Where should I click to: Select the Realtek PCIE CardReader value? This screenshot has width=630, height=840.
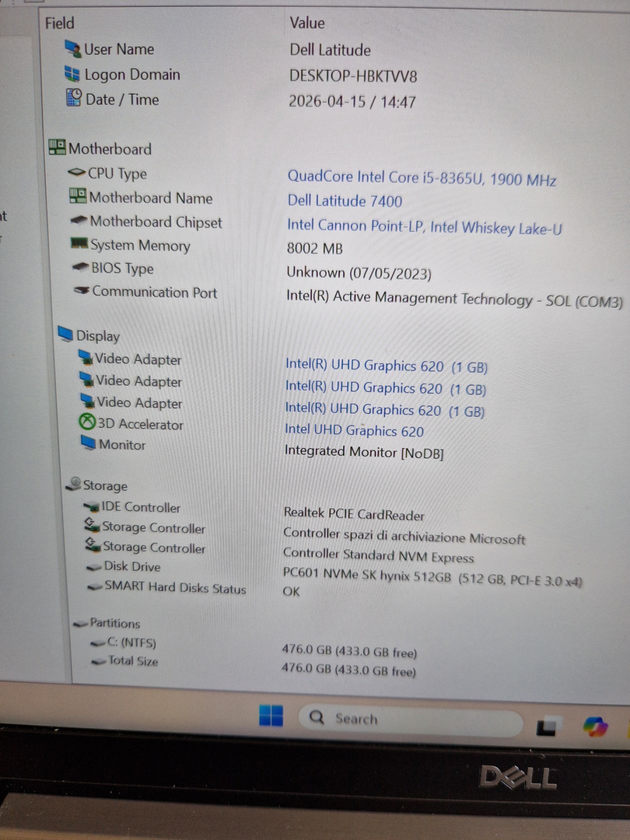coord(354,513)
